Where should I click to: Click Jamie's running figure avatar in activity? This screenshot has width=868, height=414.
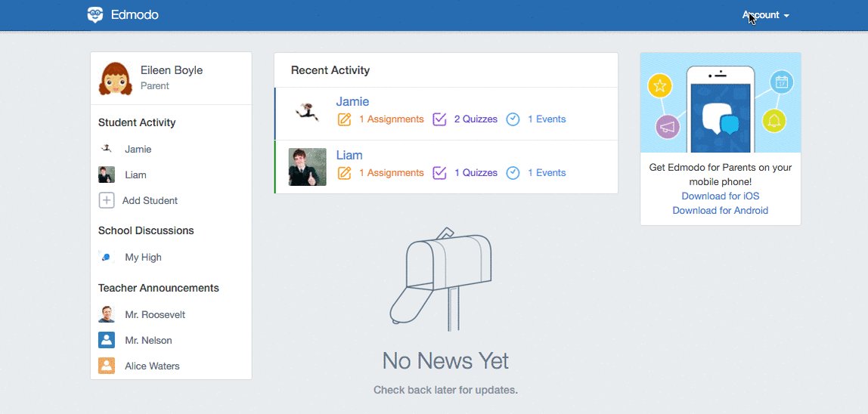click(x=307, y=113)
